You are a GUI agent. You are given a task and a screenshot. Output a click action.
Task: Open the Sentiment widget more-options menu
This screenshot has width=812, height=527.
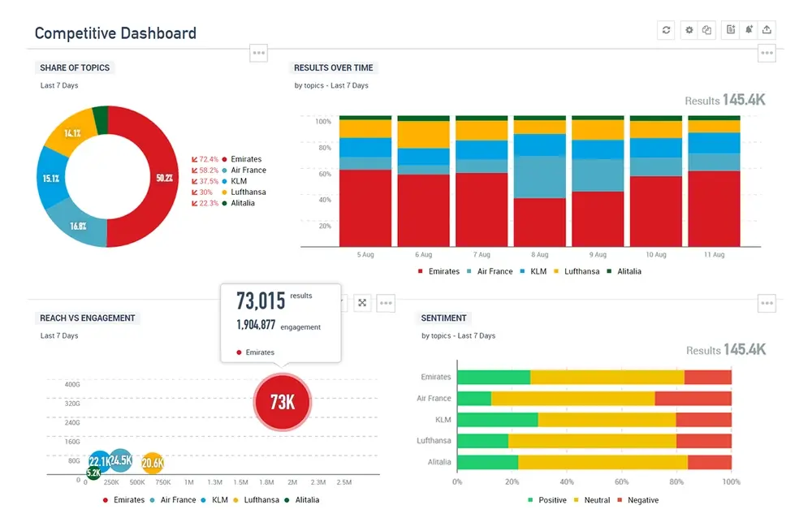[767, 303]
